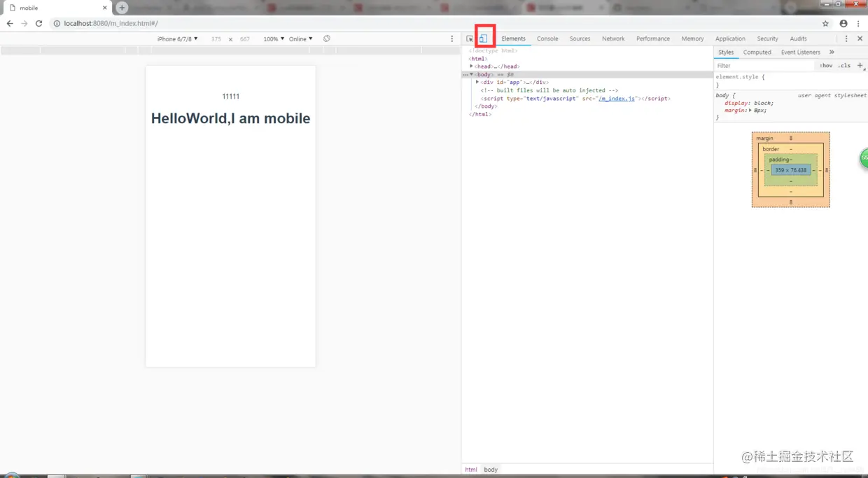The height and width of the screenshot is (478, 868).
Task: Select the </html> closing tag row
Action: pyautogui.click(x=480, y=114)
